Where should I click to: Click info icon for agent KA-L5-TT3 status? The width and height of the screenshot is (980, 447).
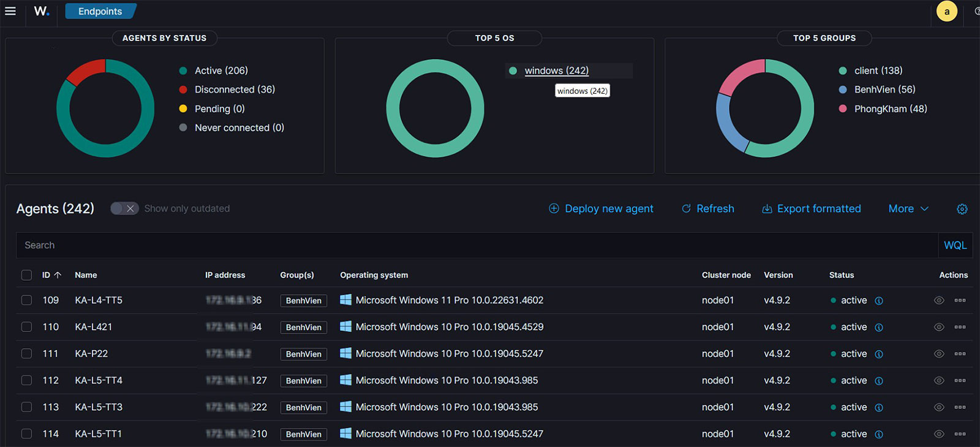879,408
